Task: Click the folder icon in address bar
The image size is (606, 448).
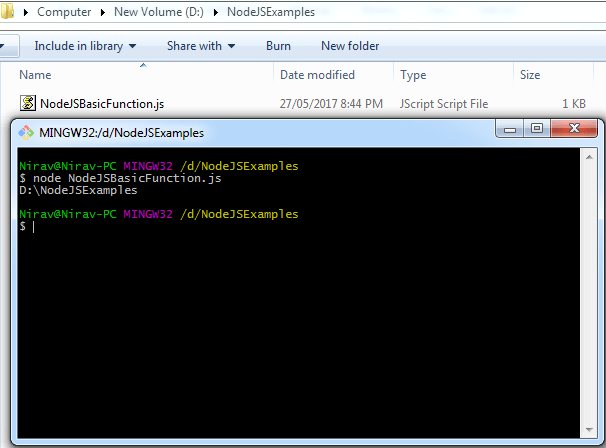Action: click(7, 11)
